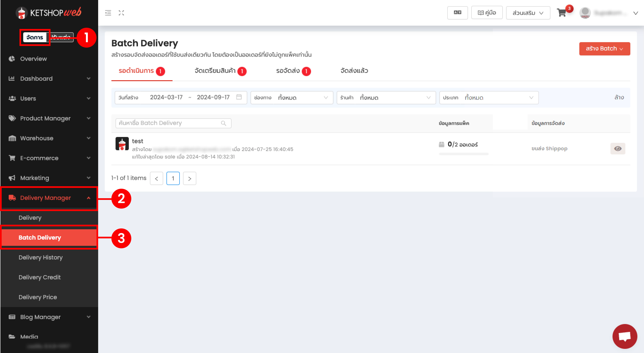
Task: Open the ส่วนเสริม add-ons dropdown
Action: click(528, 13)
